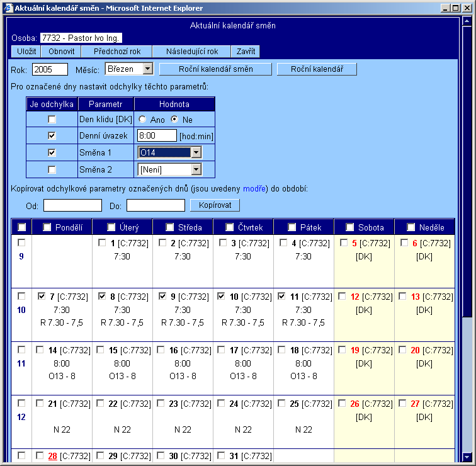Viewport: 476px width, 466px height.
Task: Click the underlined day 28 link
Action: tap(52, 456)
